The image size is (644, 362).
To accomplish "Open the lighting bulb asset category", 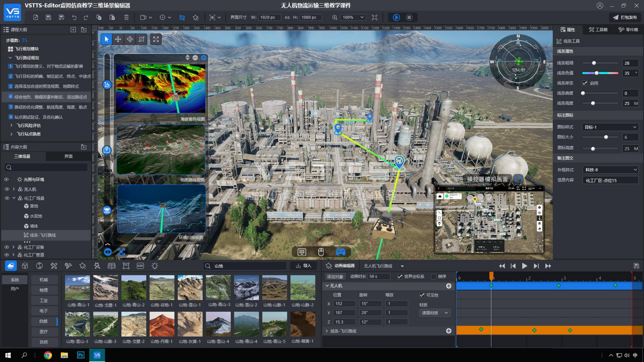I will coord(155,266).
